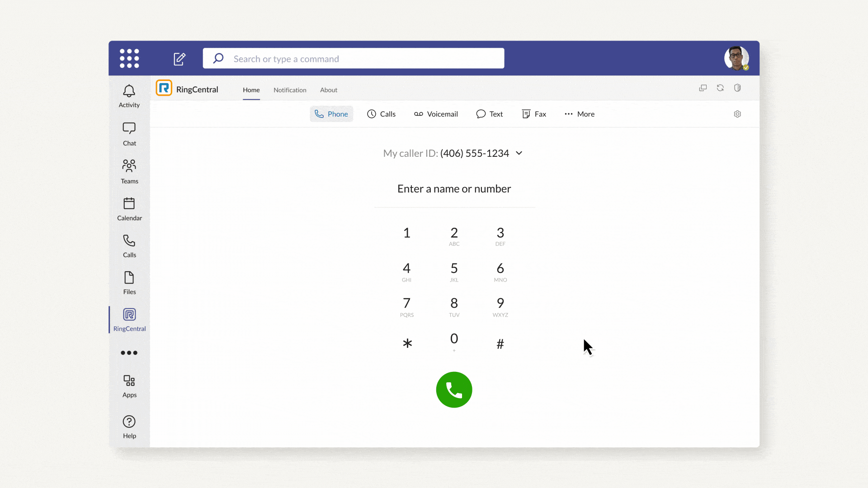This screenshot has width=868, height=488.
Task: Expand the More options menu
Action: [x=578, y=113]
